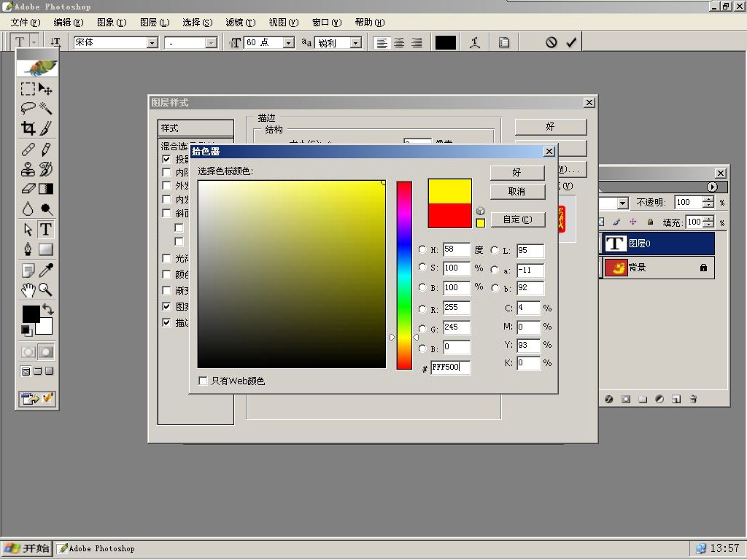Screen dimensions: 747x560
Task: Select the Rectangular Marquee tool
Action: [28, 89]
